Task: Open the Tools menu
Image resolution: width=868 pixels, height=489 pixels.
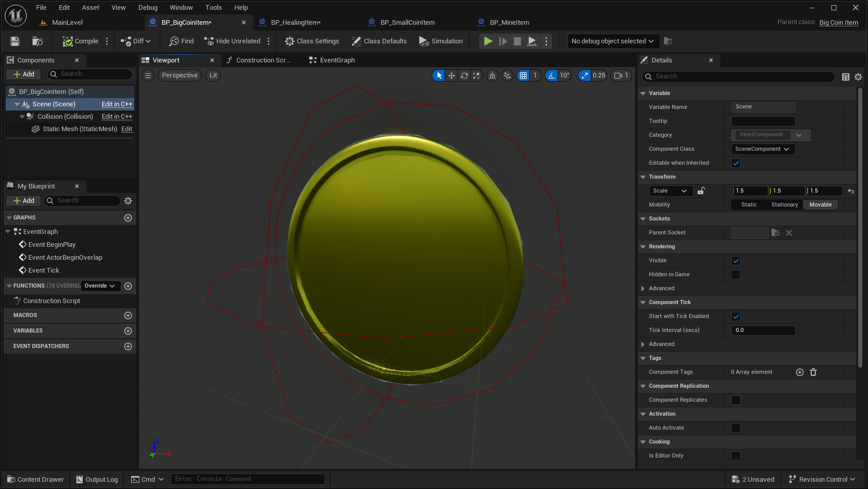Action: click(213, 8)
